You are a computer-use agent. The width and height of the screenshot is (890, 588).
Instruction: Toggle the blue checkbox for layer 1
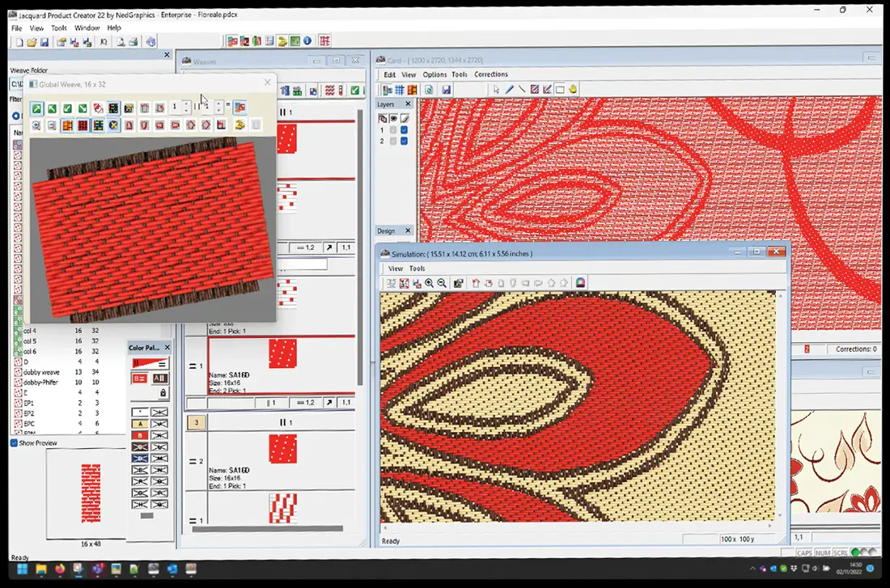pyautogui.click(x=404, y=130)
